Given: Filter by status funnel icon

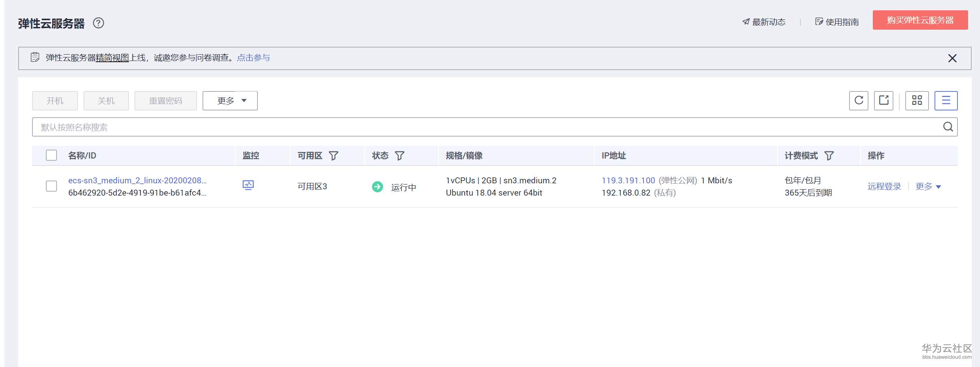Looking at the screenshot, I should [400, 156].
